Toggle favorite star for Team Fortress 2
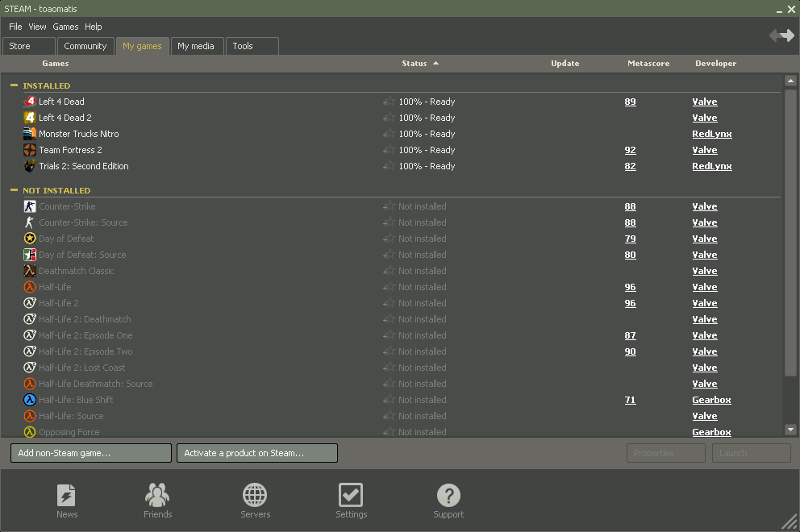The height and width of the screenshot is (532, 800). [x=389, y=150]
